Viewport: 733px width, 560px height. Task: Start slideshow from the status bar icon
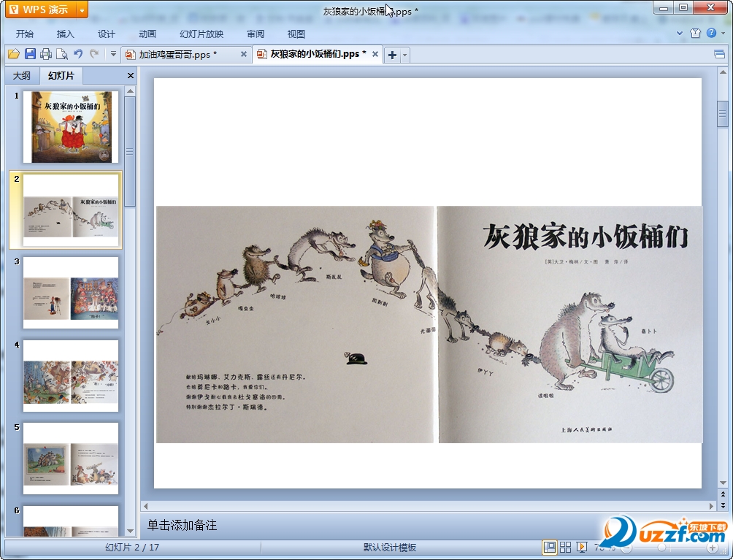582,547
